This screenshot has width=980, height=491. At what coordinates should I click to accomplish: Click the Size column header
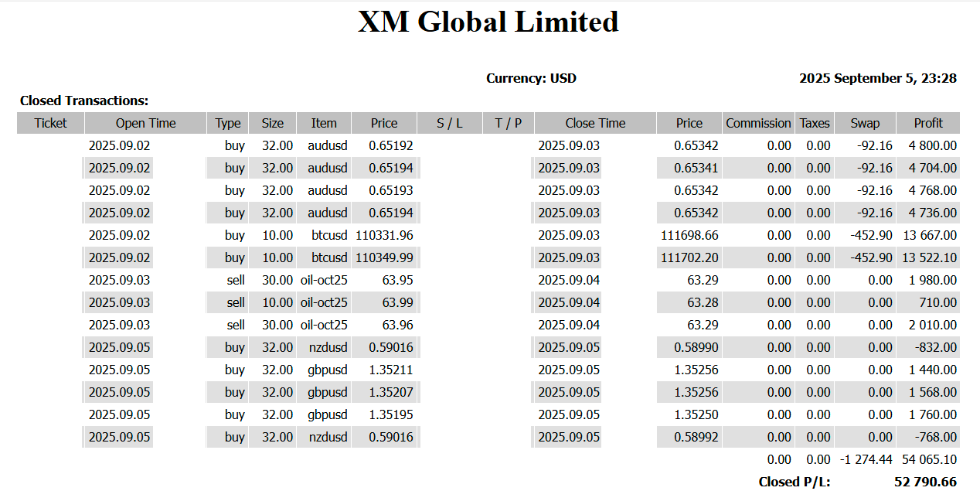pyautogui.click(x=272, y=123)
